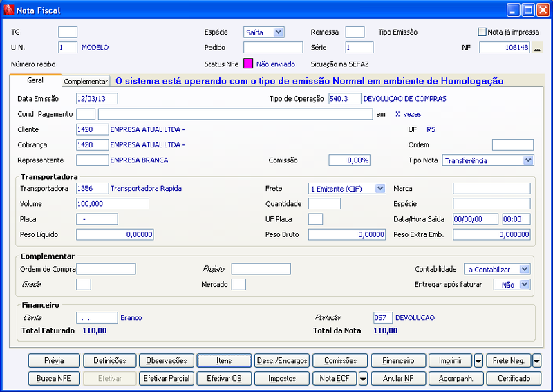Expand the Tipo Nota Transferência dropdown
Screen dimensions: 553x392
click(x=528, y=160)
